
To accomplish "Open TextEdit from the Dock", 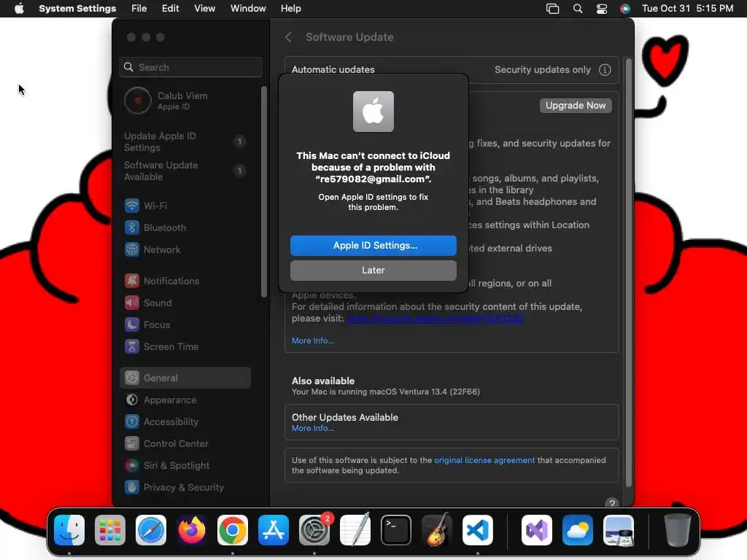I will tap(355, 530).
